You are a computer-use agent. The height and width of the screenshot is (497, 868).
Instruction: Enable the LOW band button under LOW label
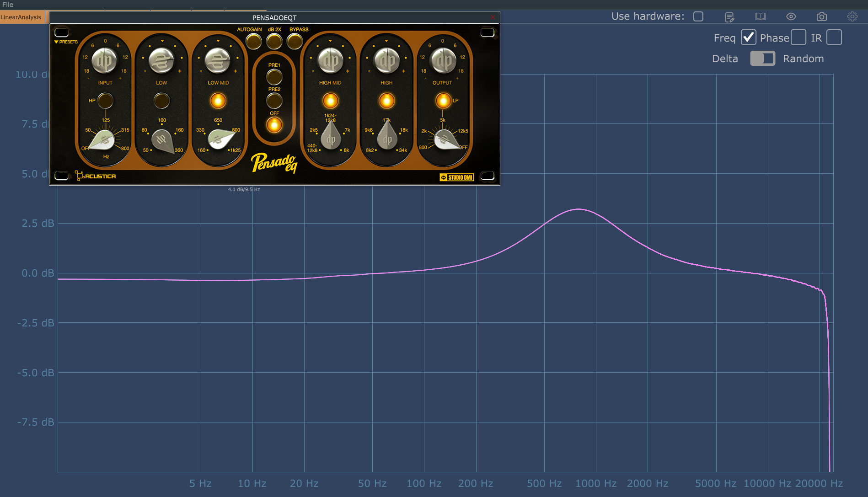162,101
